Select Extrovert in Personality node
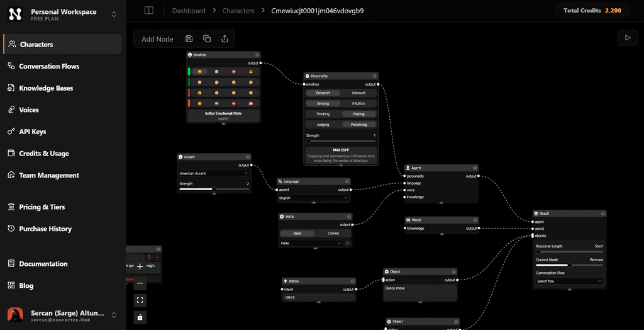The width and height of the screenshot is (644, 330). click(323, 93)
